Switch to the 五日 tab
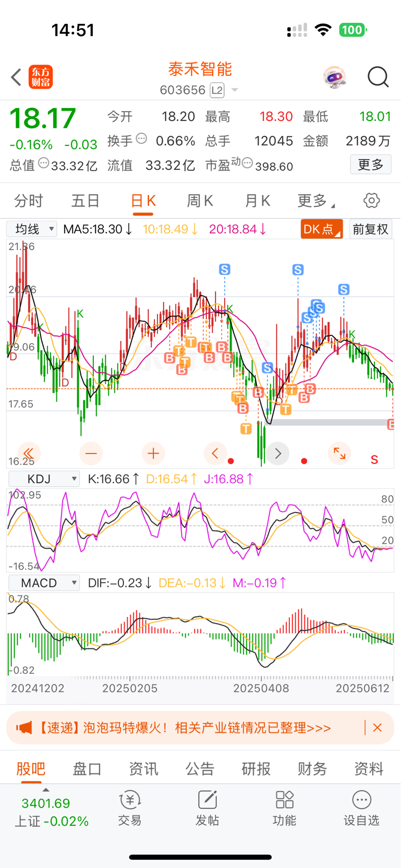This screenshot has height=868, width=401. (86, 201)
